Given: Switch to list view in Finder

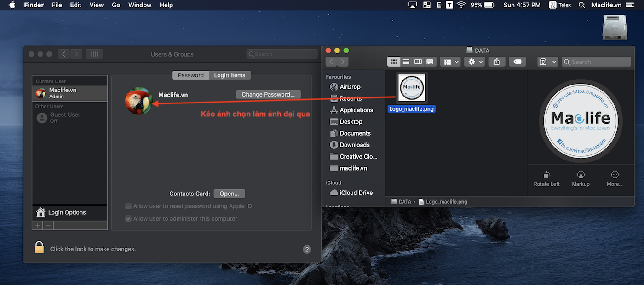Looking at the screenshot, I should [406, 61].
